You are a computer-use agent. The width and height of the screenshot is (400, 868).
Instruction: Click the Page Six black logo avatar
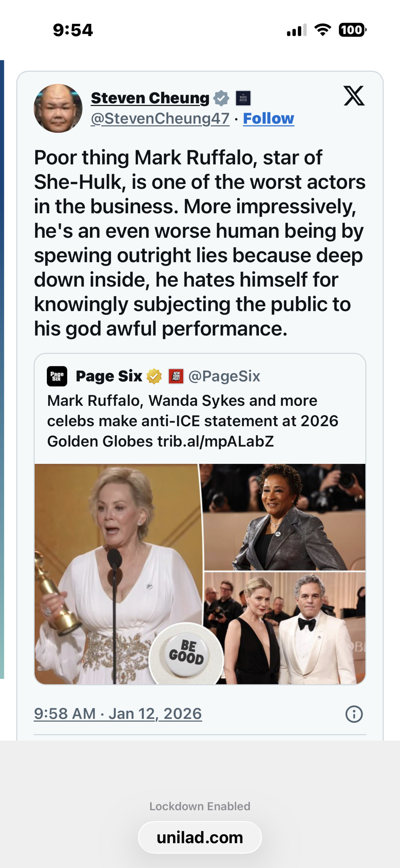pos(57,376)
